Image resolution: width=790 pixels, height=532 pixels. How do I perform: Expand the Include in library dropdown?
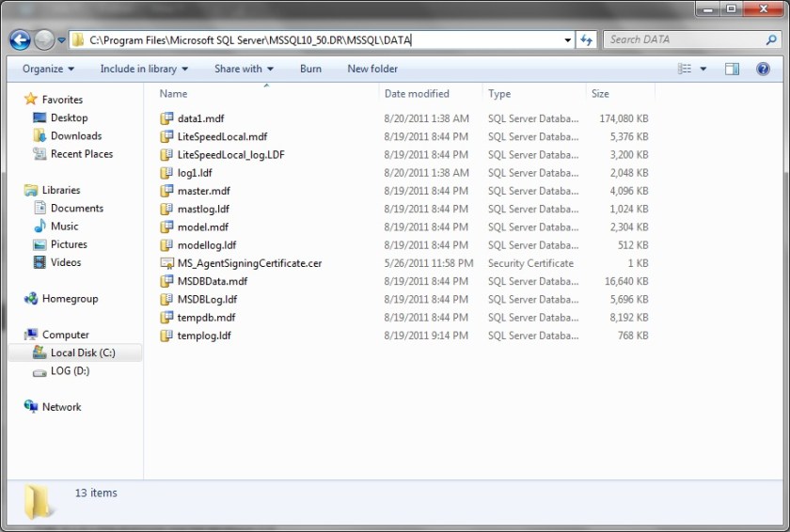(x=144, y=69)
